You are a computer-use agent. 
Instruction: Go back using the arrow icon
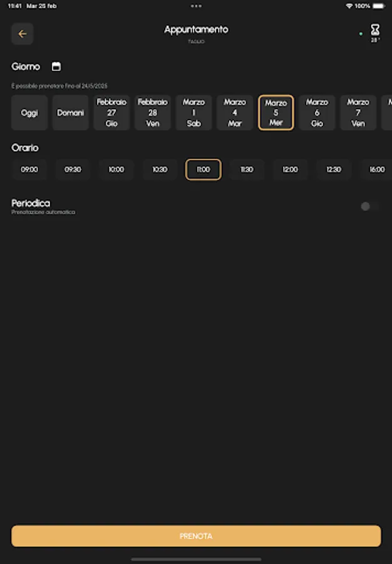pyautogui.click(x=22, y=33)
